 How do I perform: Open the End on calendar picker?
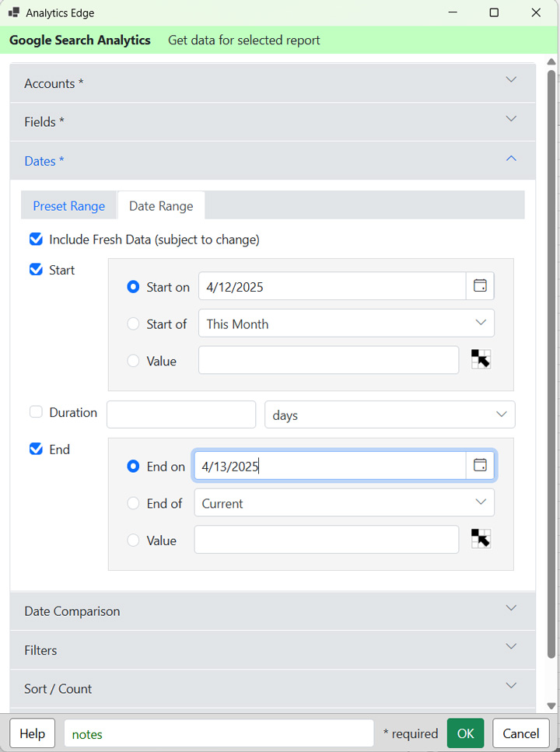click(480, 465)
